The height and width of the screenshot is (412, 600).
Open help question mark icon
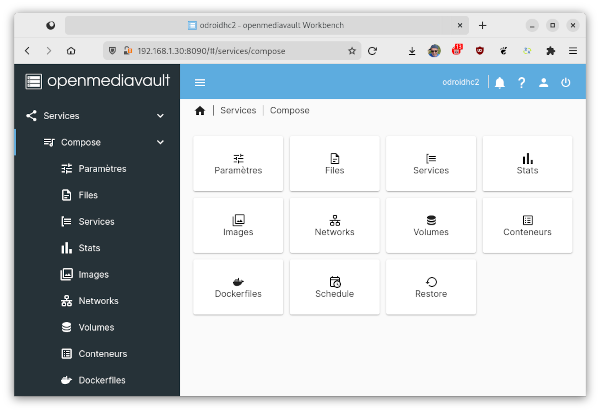tap(521, 82)
